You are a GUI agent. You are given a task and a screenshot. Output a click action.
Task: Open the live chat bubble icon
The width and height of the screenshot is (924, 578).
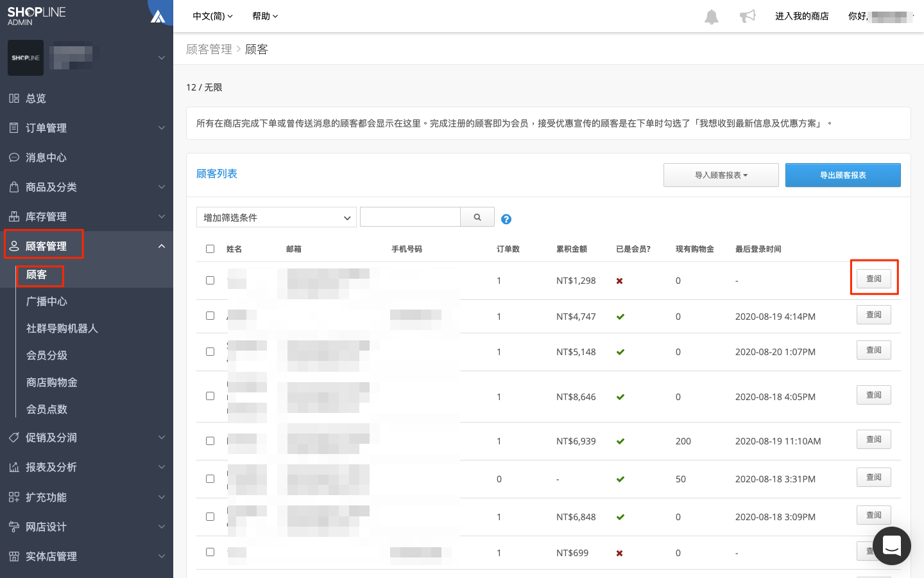(x=892, y=546)
